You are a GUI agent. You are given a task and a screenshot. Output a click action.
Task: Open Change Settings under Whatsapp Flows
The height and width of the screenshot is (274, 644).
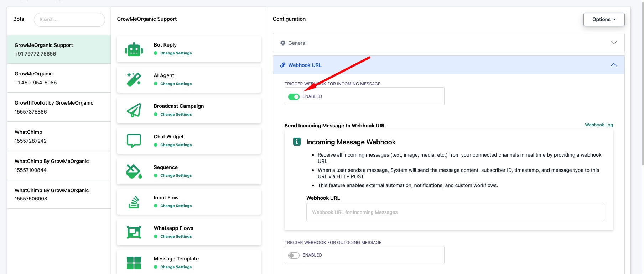pyautogui.click(x=176, y=236)
